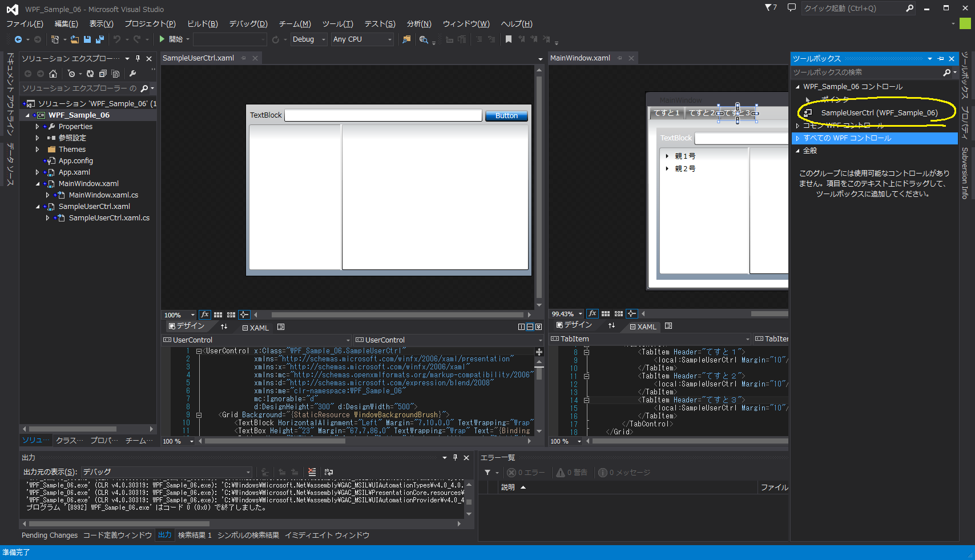Click vertical scrollbar of SampleUserCtrl design view
Screen dimensions: 975x560
click(539, 187)
